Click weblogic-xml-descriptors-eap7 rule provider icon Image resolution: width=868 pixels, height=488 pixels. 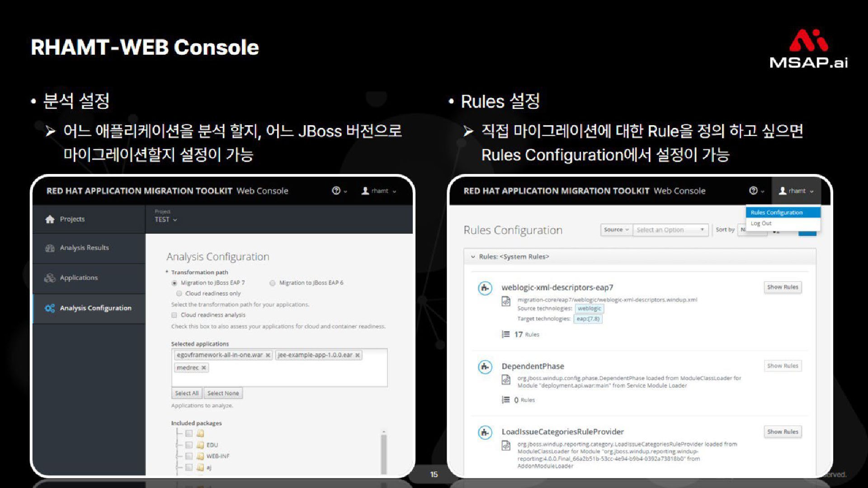[x=485, y=288]
